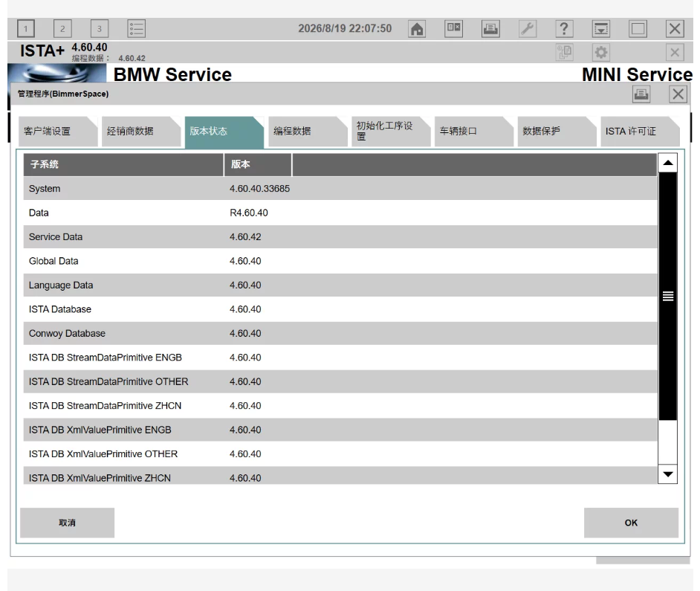700x591 pixels.
Task: Click the 子系统 column header
Action: (123, 164)
